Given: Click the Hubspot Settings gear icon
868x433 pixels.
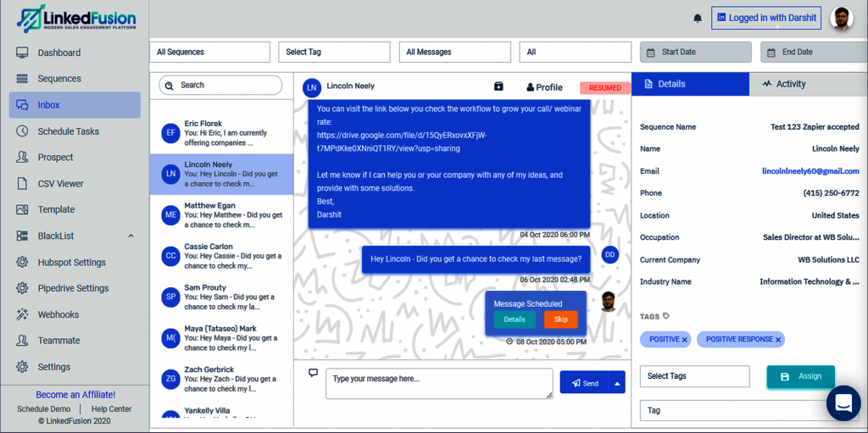Looking at the screenshot, I should pos(22,262).
